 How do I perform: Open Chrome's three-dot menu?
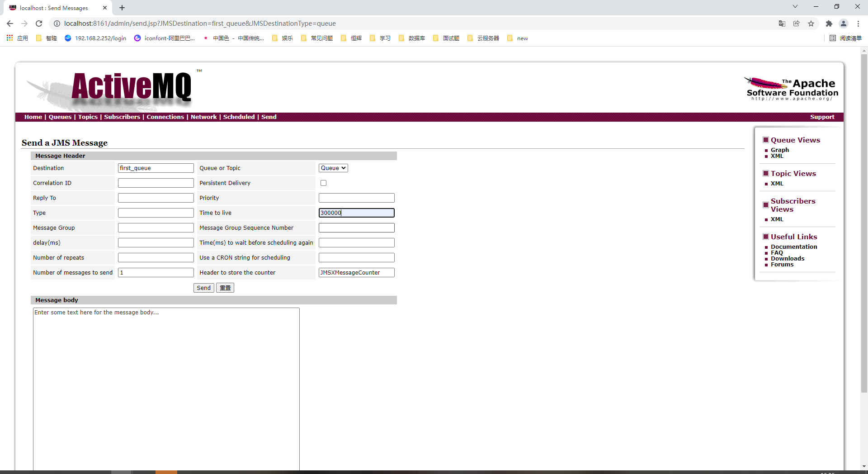(859, 24)
